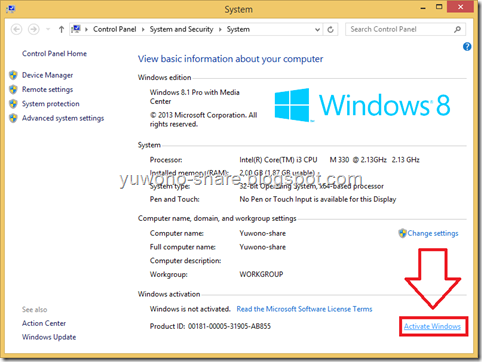Image resolution: width=482 pixels, height=362 pixels.
Task: Maximize the System window
Action: click(x=439, y=7)
